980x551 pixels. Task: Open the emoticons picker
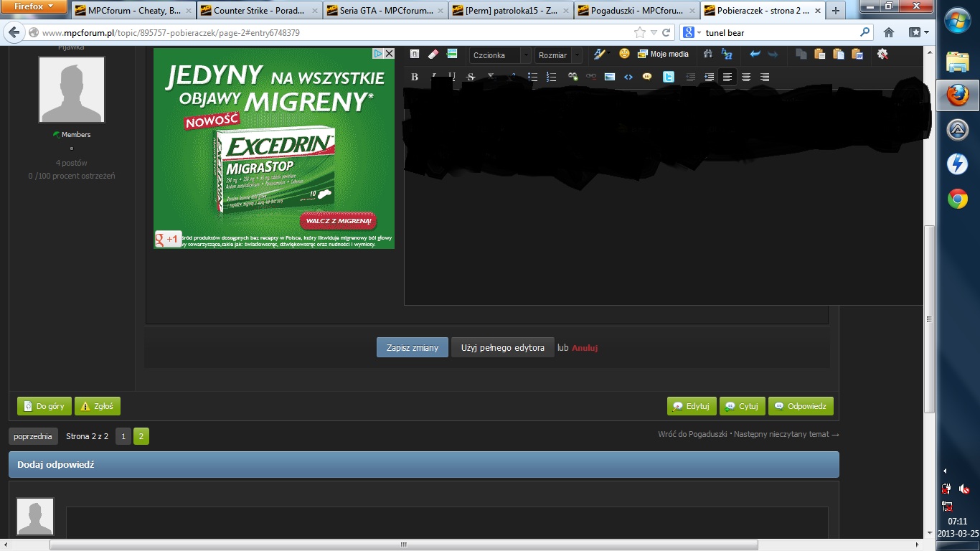pos(624,54)
